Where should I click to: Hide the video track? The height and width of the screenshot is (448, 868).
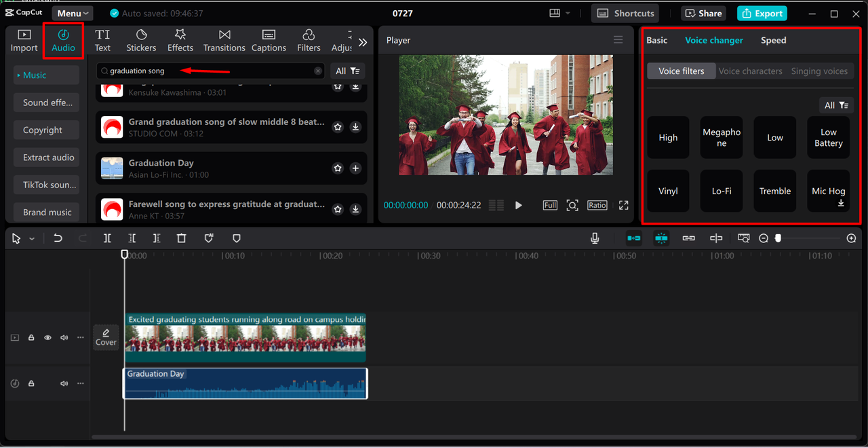(47, 337)
